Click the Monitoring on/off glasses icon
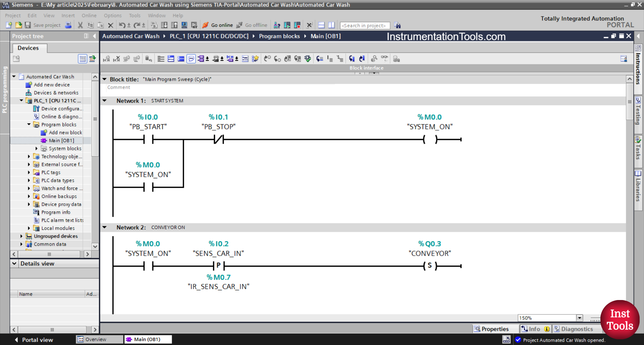 [x=384, y=59]
